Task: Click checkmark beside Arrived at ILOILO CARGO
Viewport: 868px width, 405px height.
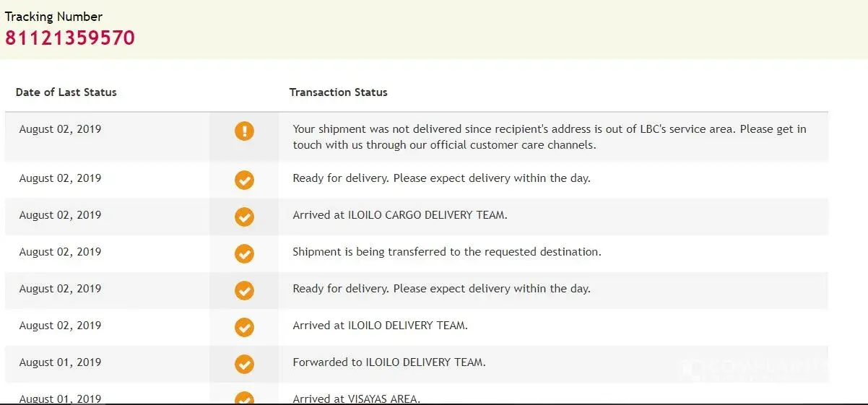Action: pyautogui.click(x=244, y=217)
